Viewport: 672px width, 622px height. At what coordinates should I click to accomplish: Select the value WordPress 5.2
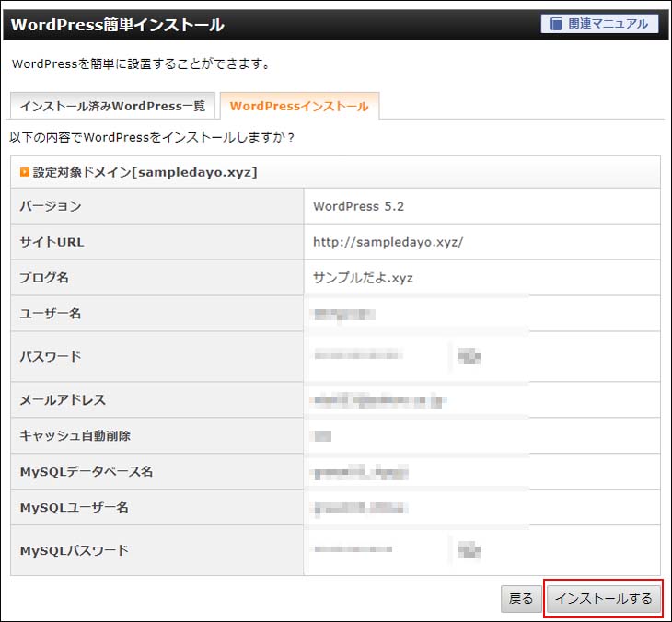[359, 206]
